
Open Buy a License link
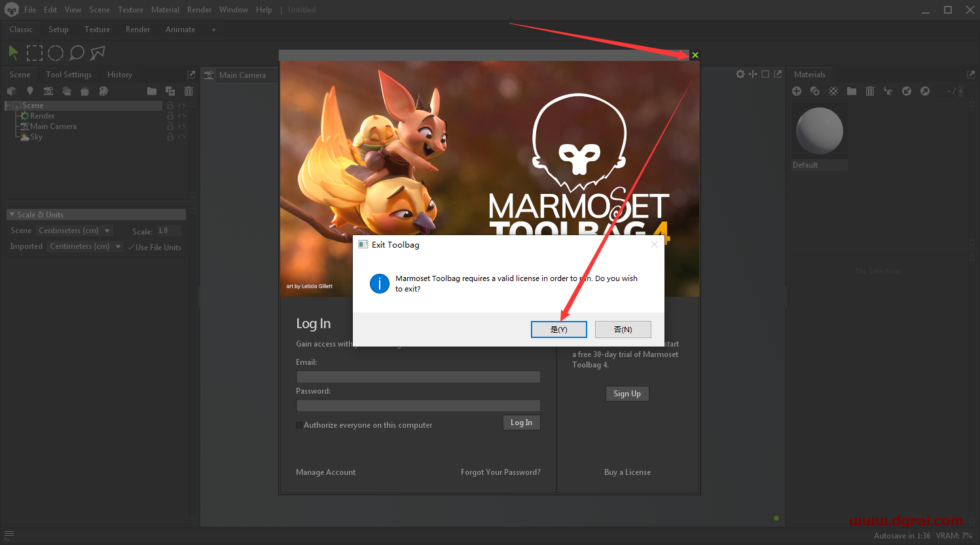(x=627, y=472)
